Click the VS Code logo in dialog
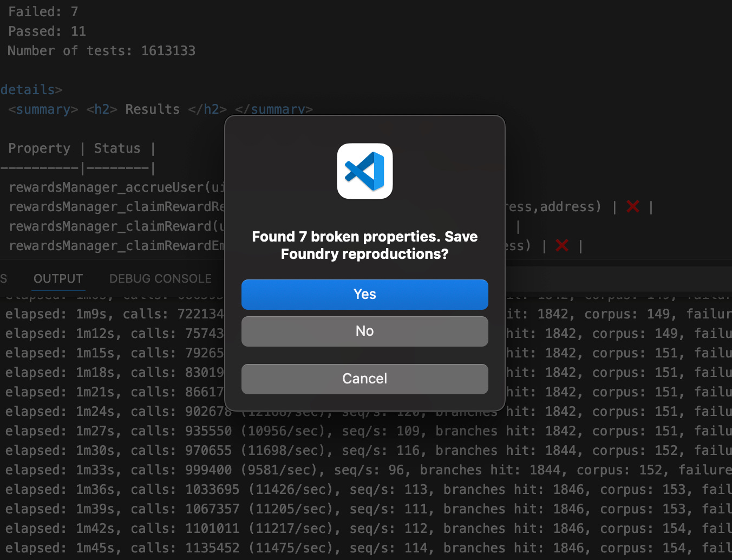The image size is (732, 560). click(364, 171)
